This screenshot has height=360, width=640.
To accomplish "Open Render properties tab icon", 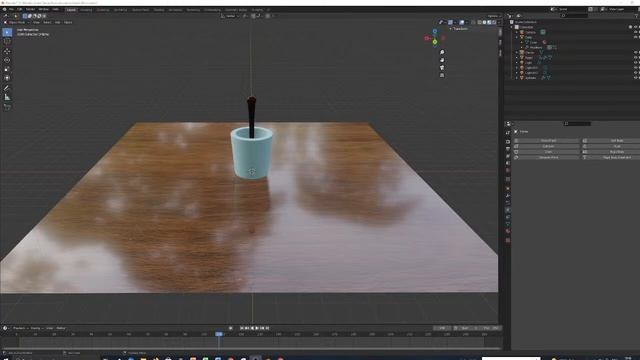I will click(508, 142).
